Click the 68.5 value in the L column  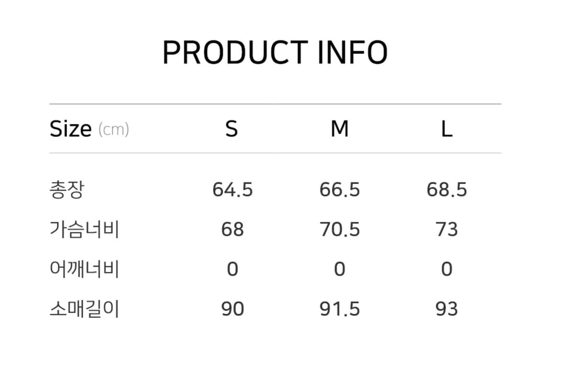447,190
